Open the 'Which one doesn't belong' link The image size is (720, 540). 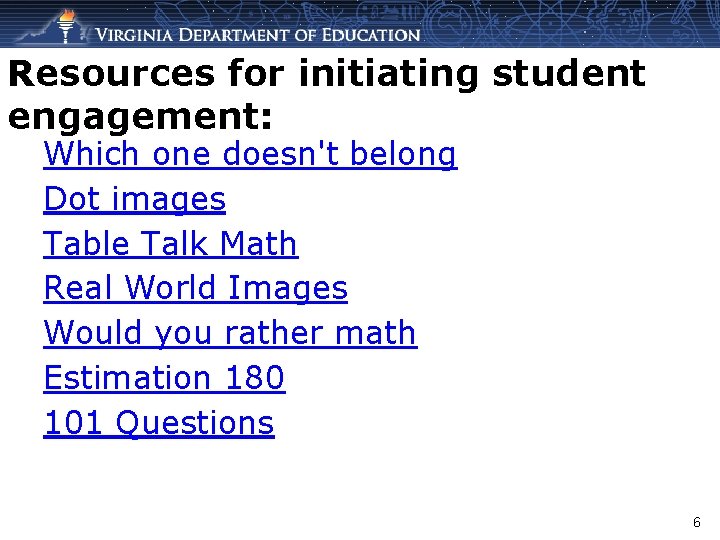tap(250, 155)
